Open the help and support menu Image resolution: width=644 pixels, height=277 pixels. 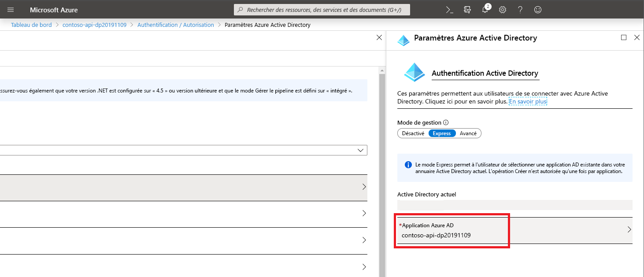(x=520, y=9)
